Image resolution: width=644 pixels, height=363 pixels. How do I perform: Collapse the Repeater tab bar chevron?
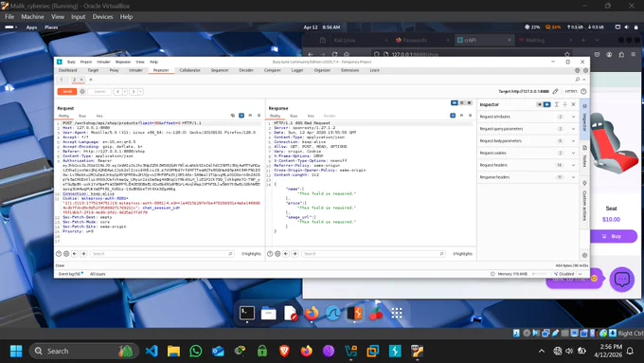pyautogui.click(x=584, y=80)
